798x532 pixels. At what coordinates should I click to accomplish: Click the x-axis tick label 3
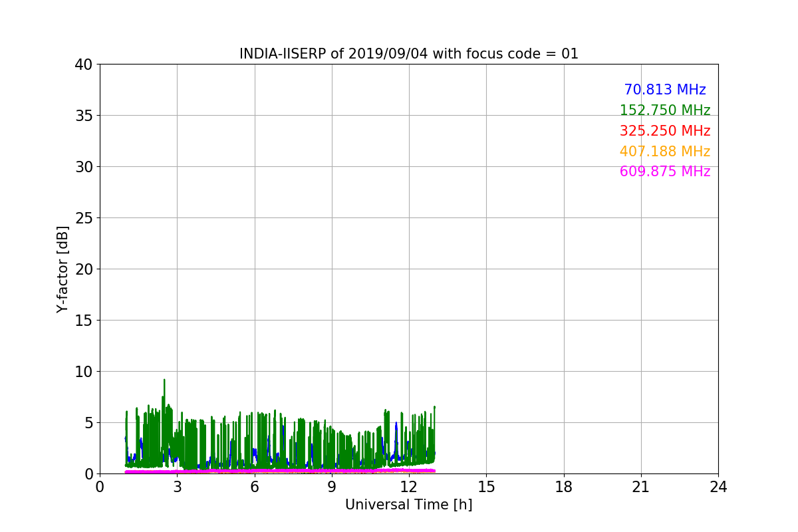[177, 487]
